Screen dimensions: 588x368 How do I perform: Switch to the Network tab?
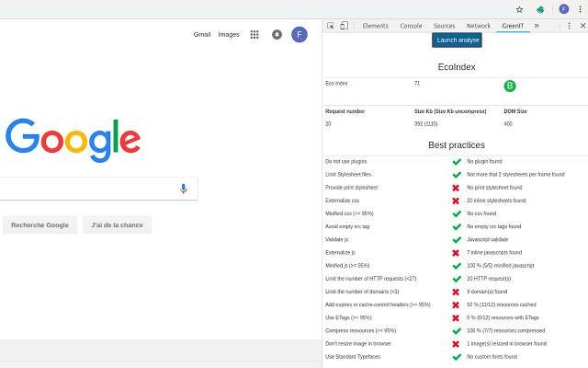click(x=479, y=26)
